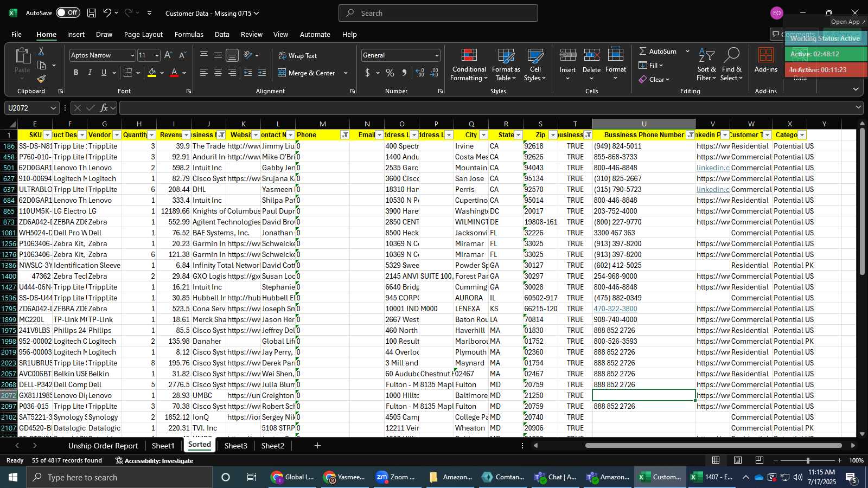Screen dimensions: 868x488
Task: Open Conditional Formatting menu
Action: (469, 65)
